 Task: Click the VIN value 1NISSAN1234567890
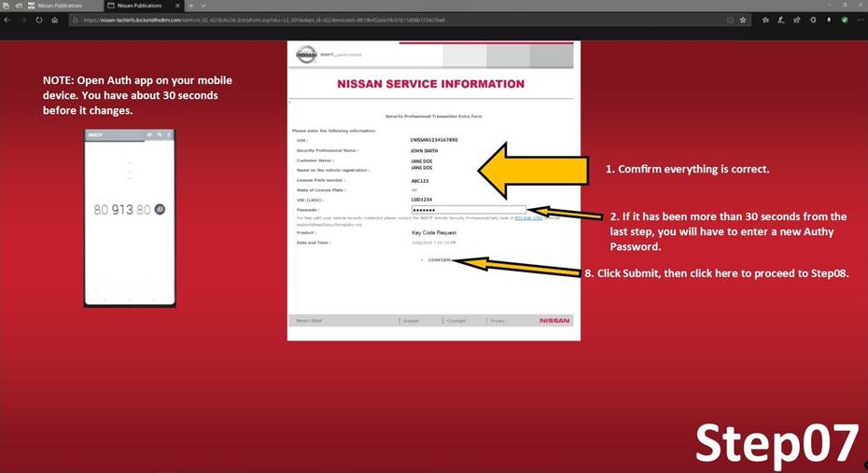click(x=434, y=140)
